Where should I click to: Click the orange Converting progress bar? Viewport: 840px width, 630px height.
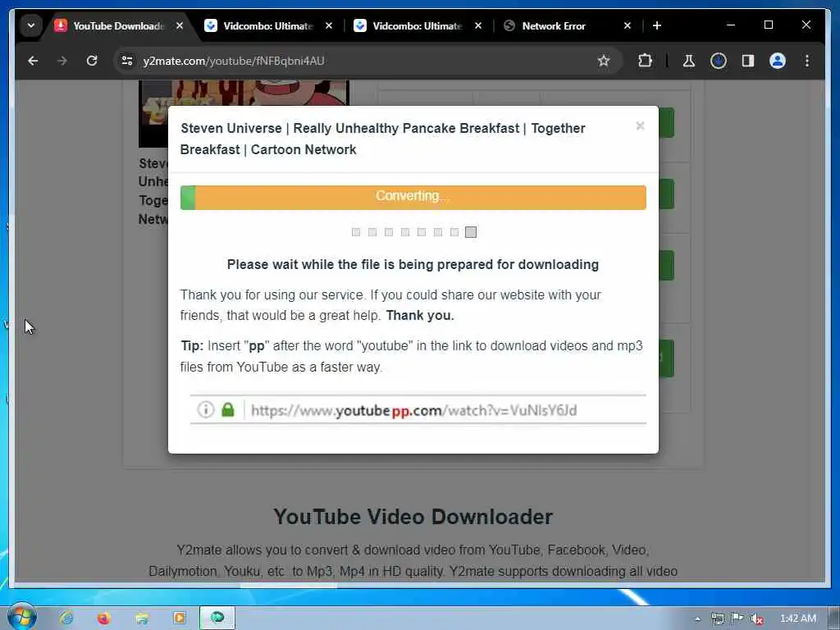click(x=413, y=197)
